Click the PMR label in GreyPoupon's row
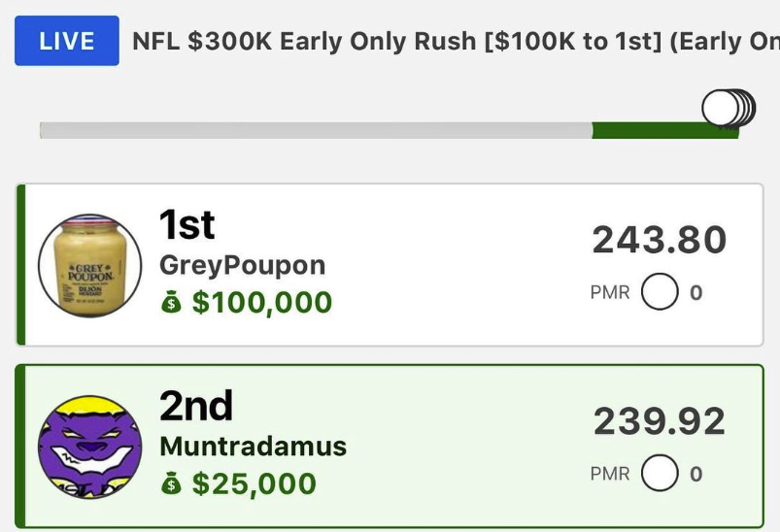The image size is (780, 532). pyautogui.click(x=610, y=292)
